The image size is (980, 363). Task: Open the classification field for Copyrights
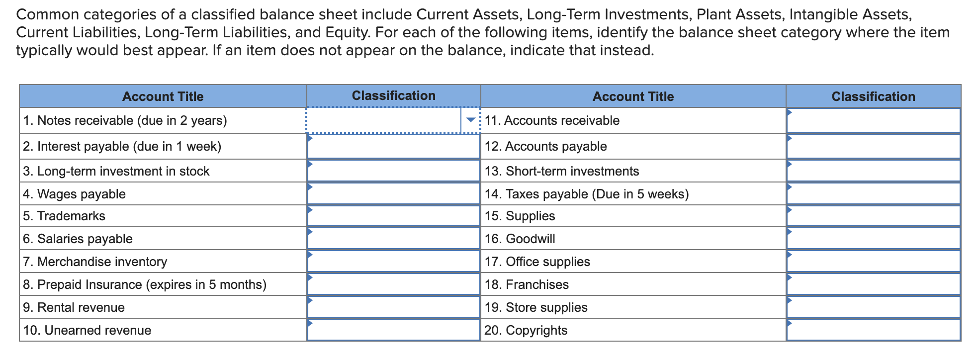873,329
